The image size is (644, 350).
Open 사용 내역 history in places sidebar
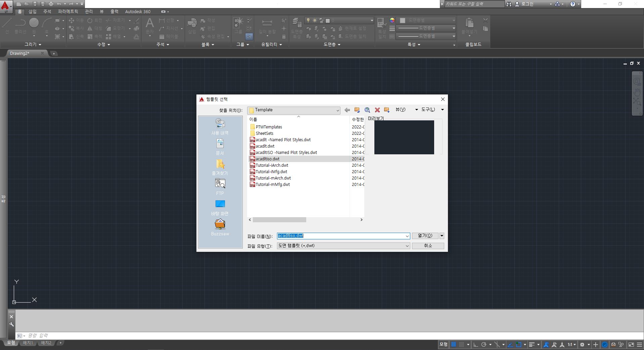click(220, 127)
